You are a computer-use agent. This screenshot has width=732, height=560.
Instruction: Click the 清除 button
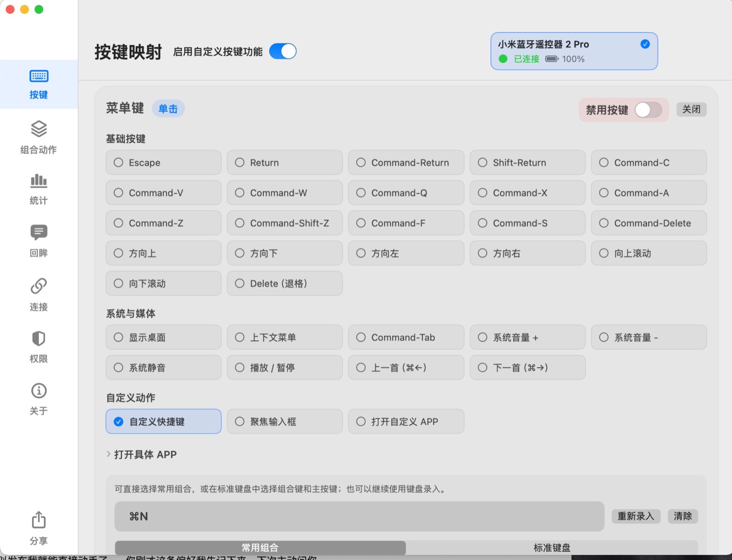pos(683,516)
